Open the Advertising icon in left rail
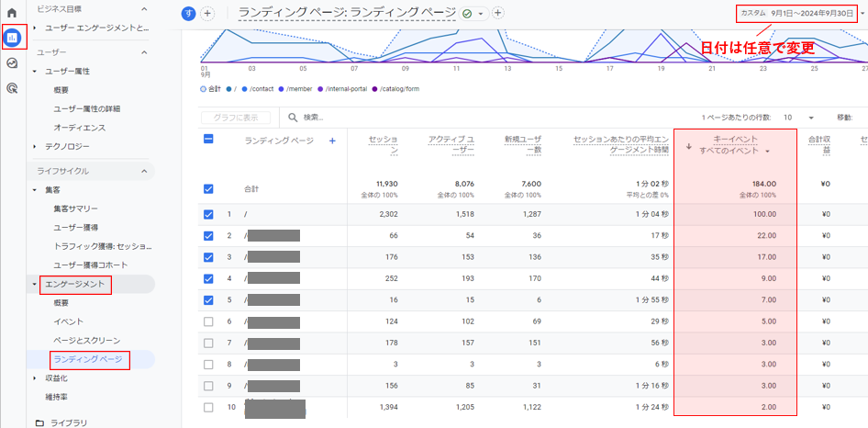Image resolution: width=868 pixels, height=428 pixels. (x=12, y=87)
